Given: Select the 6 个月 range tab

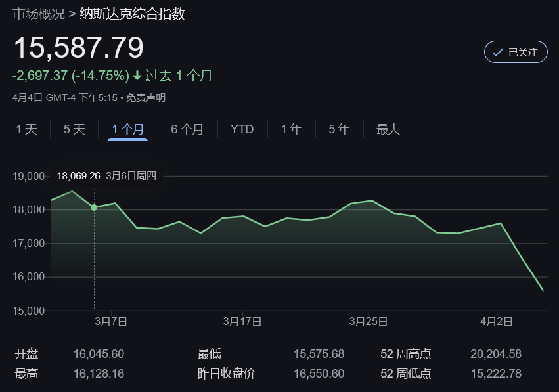Looking at the screenshot, I should pos(187,129).
